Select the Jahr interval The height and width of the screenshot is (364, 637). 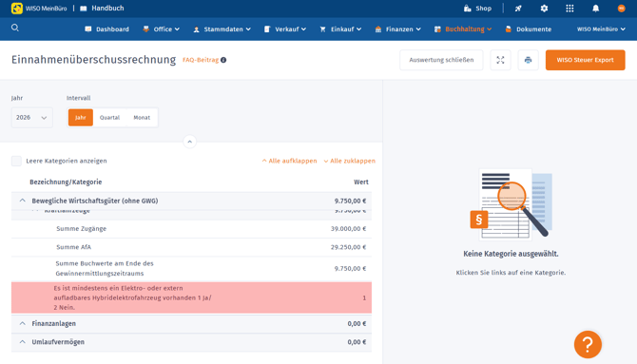(81, 118)
